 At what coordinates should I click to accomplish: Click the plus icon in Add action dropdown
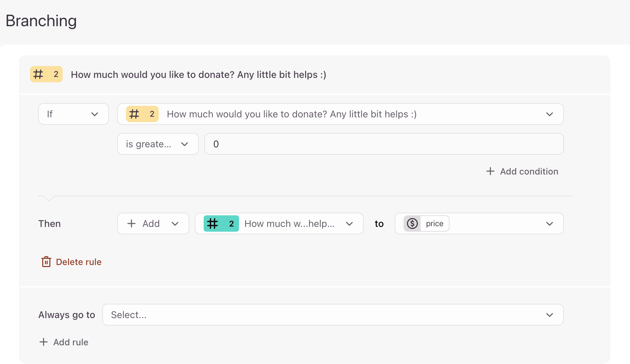(131, 224)
